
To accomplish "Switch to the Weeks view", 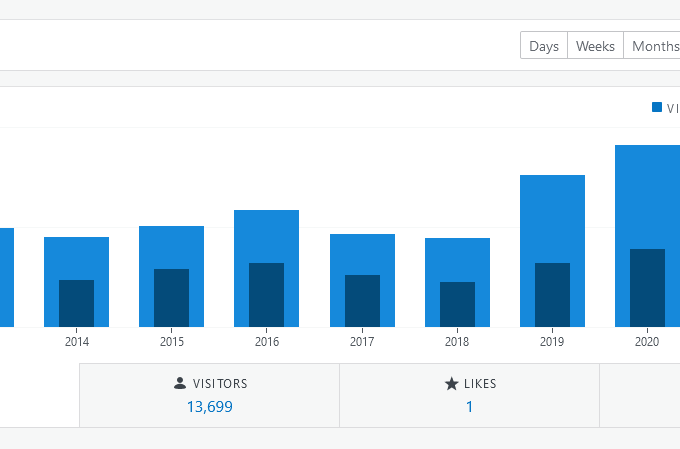I will click(595, 46).
